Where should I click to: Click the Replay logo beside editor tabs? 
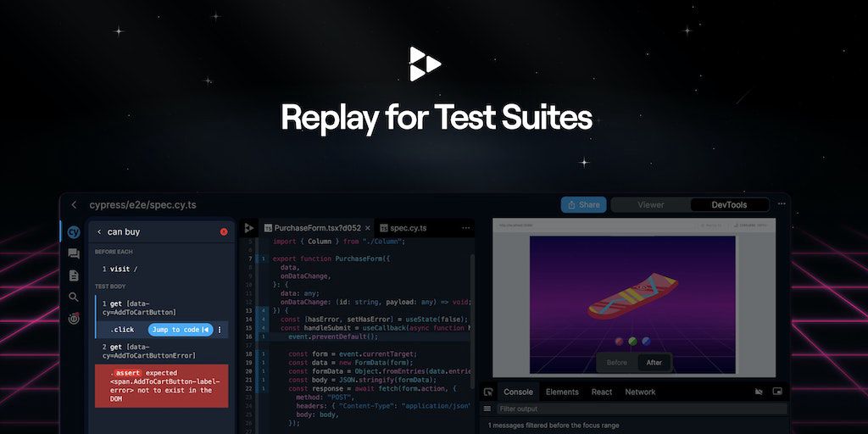tap(249, 227)
